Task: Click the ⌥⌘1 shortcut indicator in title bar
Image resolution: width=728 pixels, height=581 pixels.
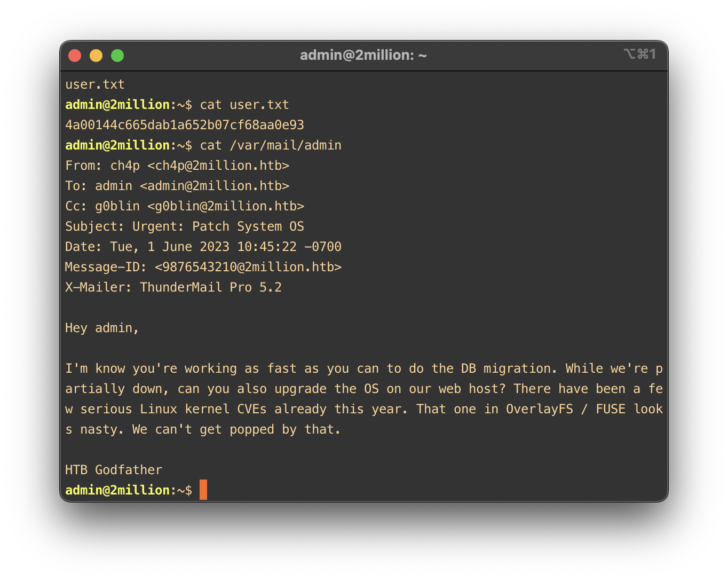Action: click(639, 54)
